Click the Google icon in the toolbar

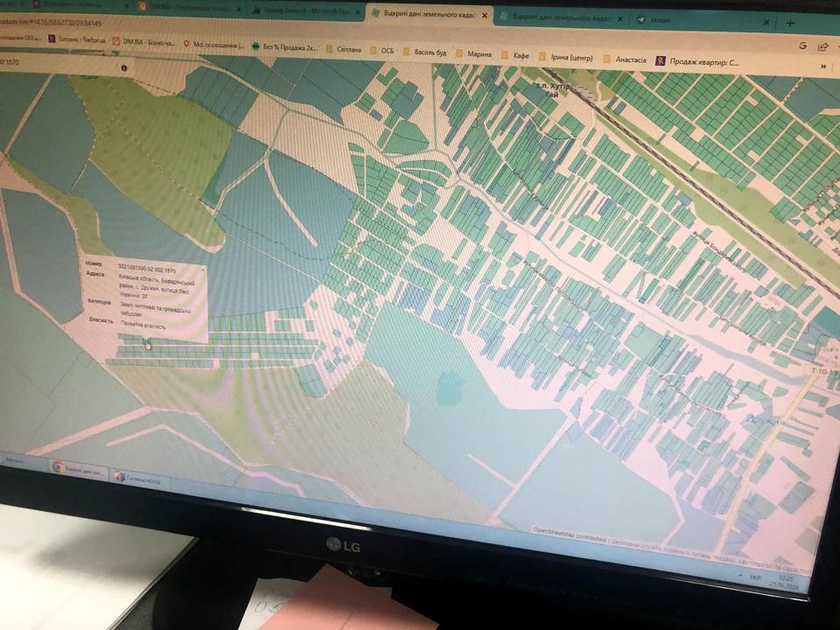tap(802, 45)
